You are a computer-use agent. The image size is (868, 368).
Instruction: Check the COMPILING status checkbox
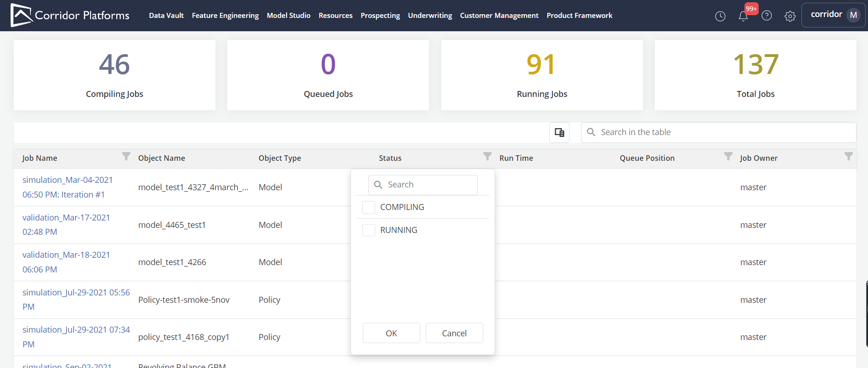pos(369,207)
